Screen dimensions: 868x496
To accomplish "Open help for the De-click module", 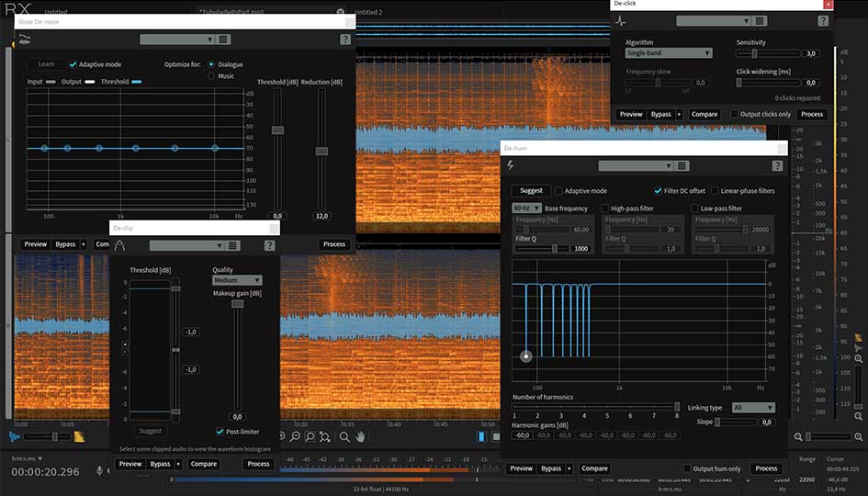I will coord(823,21).
